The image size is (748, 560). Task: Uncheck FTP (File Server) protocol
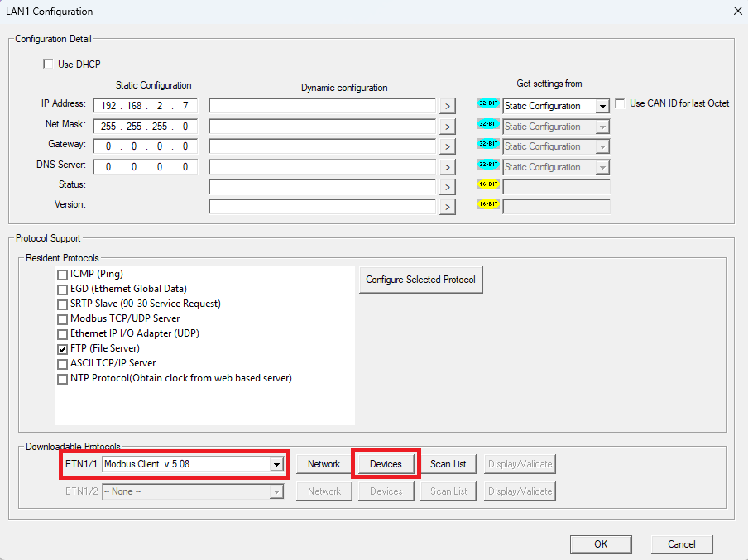63,349
